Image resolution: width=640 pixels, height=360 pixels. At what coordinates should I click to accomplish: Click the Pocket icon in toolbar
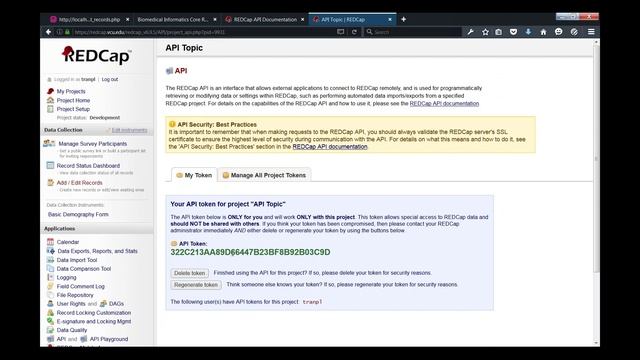(513, 32)
